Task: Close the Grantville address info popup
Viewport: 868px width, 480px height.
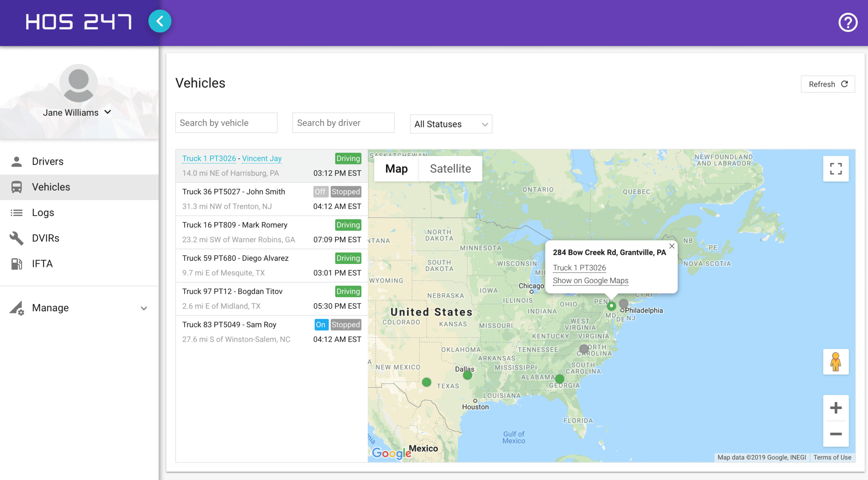Action: (672, 246)
